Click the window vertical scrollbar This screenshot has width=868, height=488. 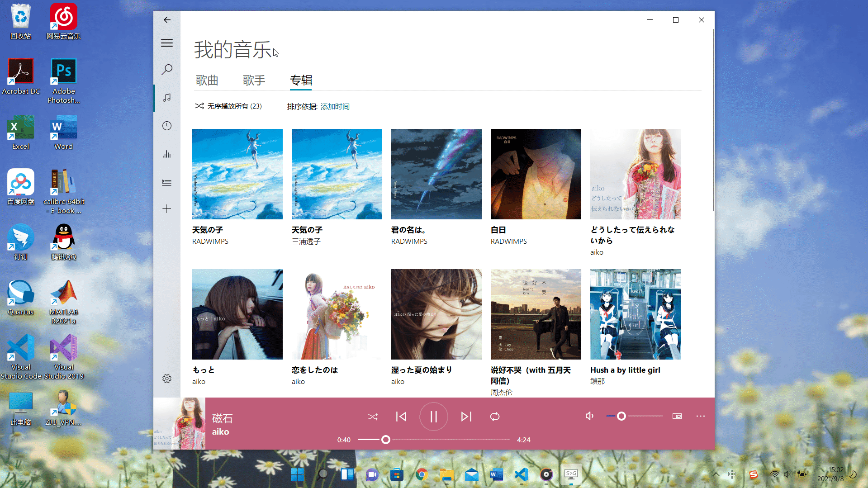[x=713, y=120]
